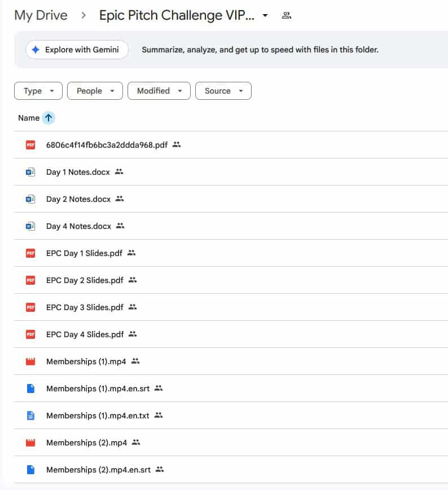Click the Word icon of Day 2 Notes.docx
The height and width of the screenshot is (490, 448).
(30, 199)
